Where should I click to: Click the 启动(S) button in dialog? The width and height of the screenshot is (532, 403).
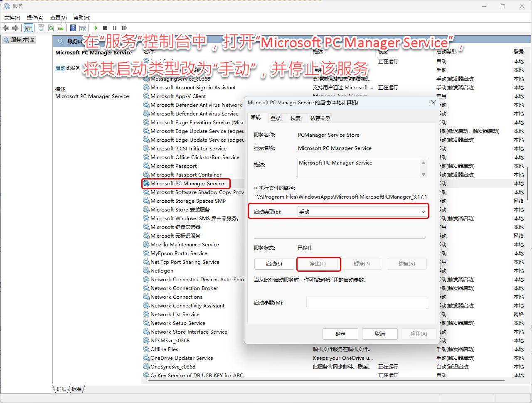tap(274, 264)
